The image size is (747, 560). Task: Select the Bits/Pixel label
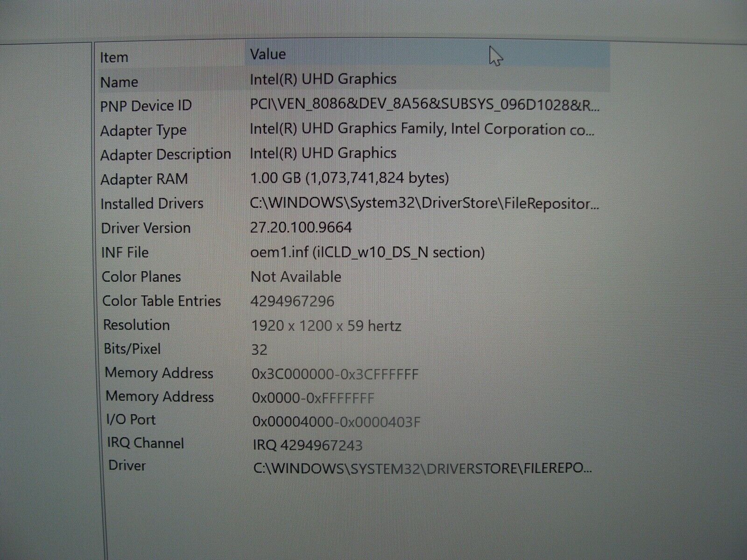point(132,349)
